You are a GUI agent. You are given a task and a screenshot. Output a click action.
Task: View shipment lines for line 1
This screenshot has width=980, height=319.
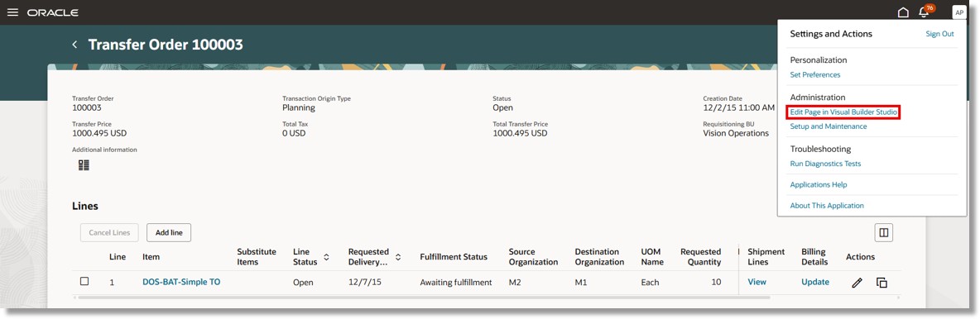coord(757,282)
